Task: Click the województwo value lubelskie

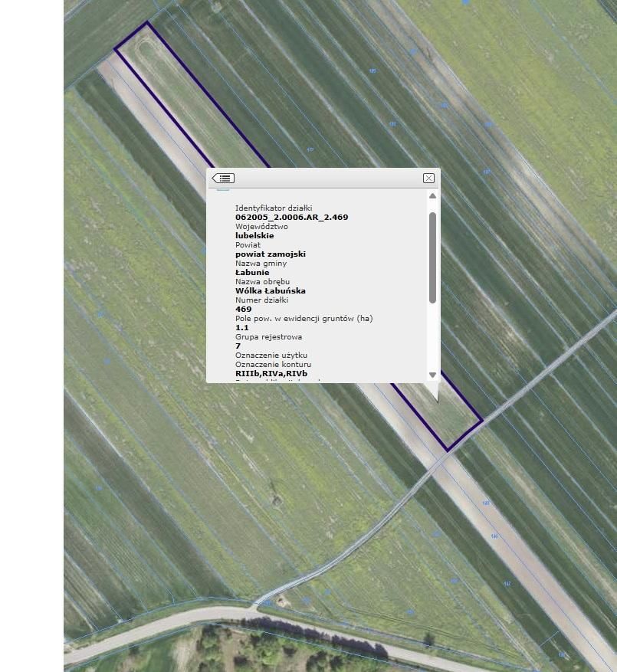Action: click(254, 236)
